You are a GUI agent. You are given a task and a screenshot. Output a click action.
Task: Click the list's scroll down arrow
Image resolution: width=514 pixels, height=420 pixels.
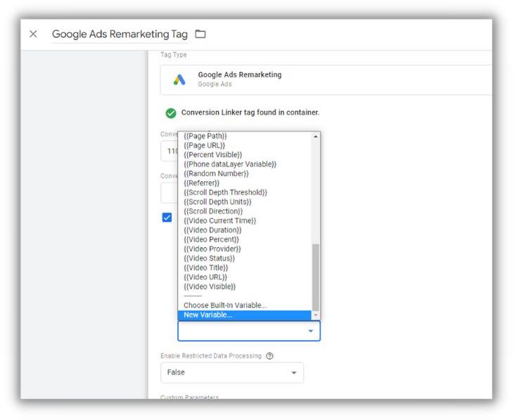(x=315, y=315)
